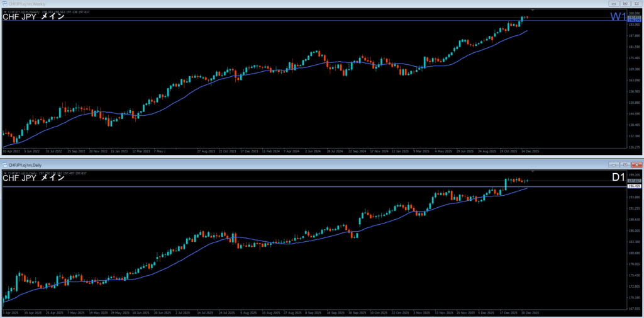
Task: Click the CHF JPY メイン label on Daily chart
Action: click(34, 178)
